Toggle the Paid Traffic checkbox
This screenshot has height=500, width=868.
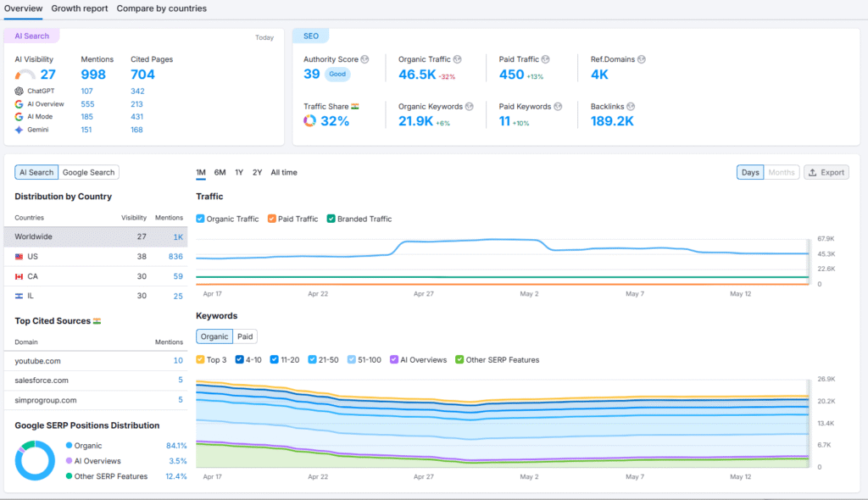tap(272, 219)
